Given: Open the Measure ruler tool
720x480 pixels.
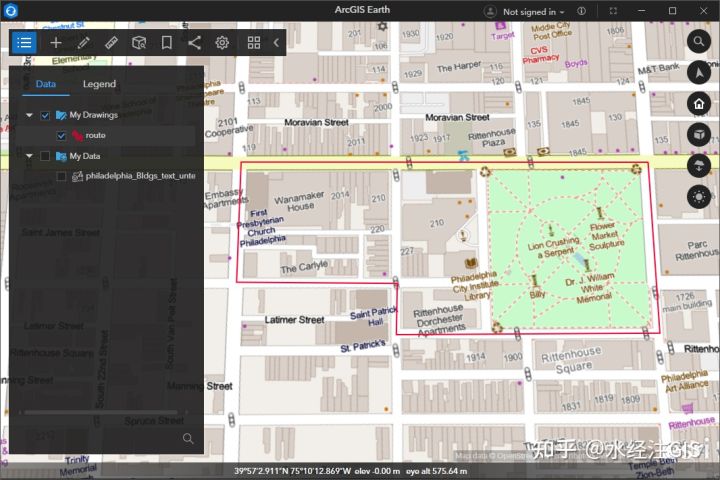Looking at the screenshot, I should coord(111,43).
